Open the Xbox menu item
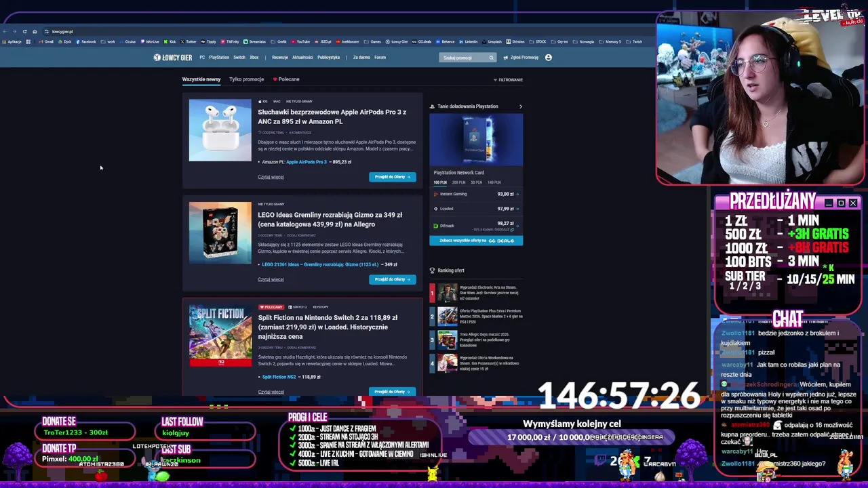 [254, 58]
